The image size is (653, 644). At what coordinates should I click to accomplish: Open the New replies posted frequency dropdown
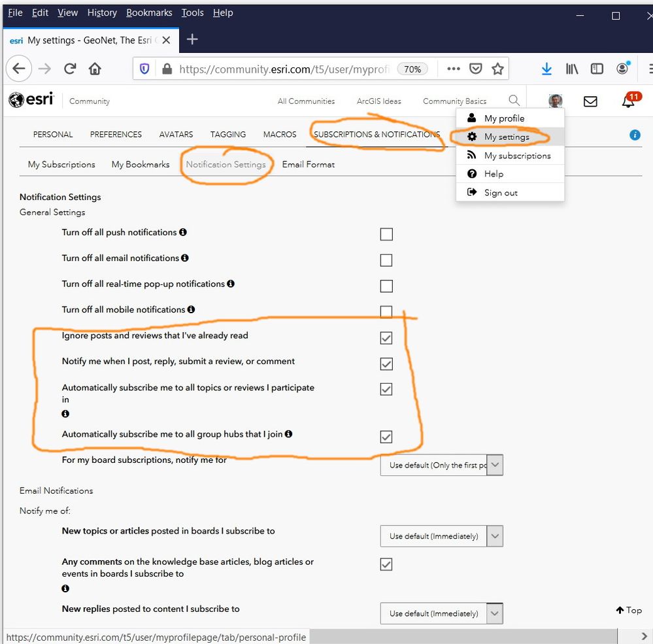441,613
